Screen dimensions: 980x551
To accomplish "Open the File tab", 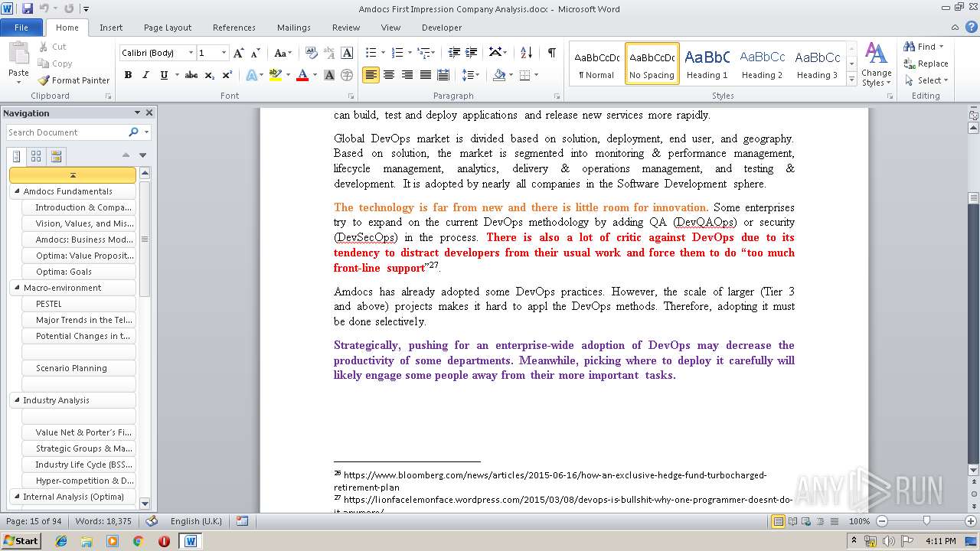I will point(21,28).
